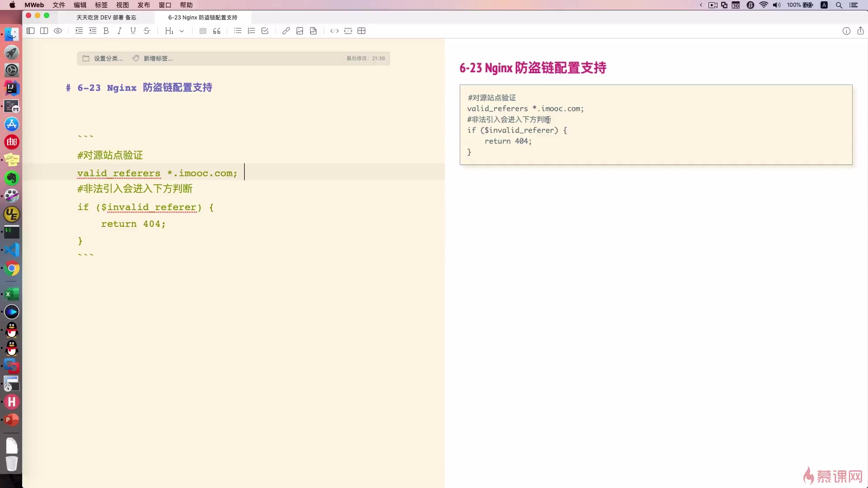
Task: Insert a table
Action: pos(361,31)
